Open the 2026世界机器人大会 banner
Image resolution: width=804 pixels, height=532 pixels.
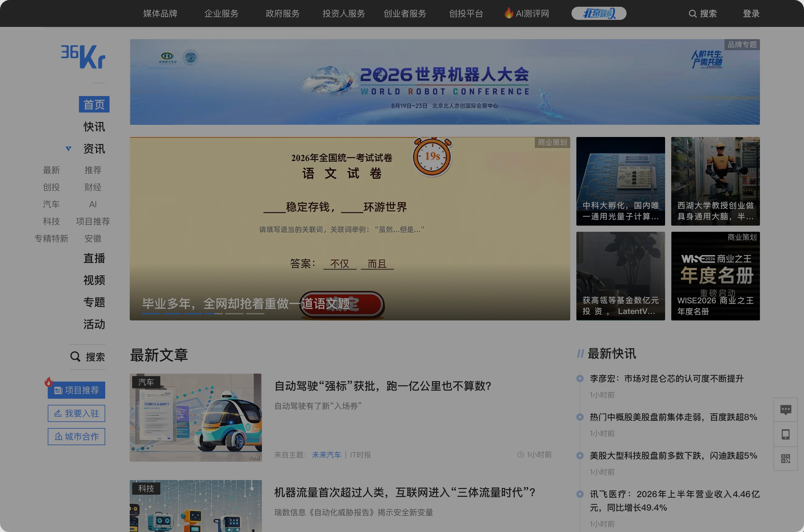point(445,82)
